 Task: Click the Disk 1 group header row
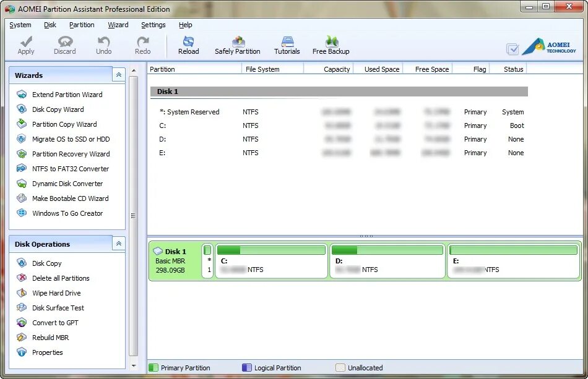(x=339, y=92)
